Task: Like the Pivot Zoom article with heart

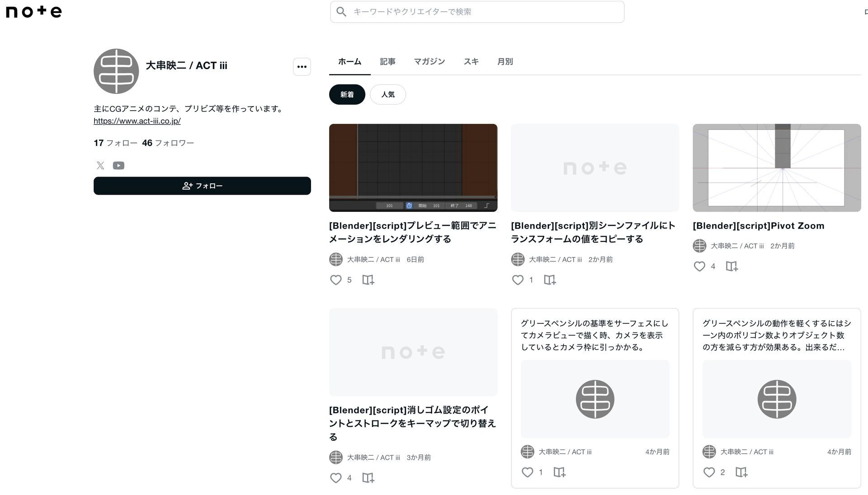Action: pos(699,266)
